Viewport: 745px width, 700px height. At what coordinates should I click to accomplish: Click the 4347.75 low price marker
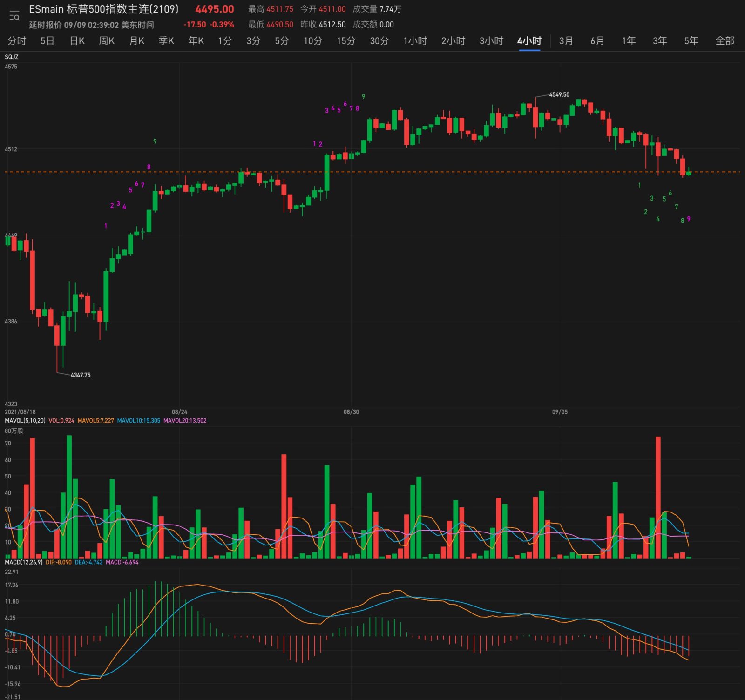[81, 375]
